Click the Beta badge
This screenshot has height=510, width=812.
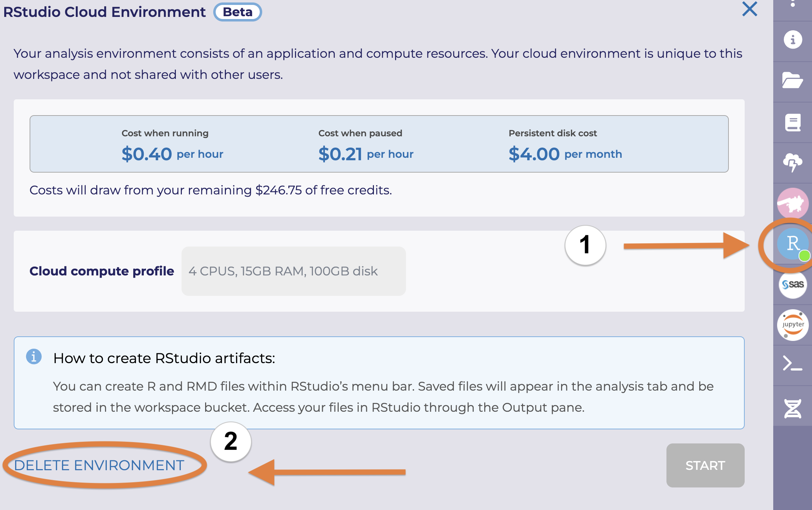(x=238, y=12)
